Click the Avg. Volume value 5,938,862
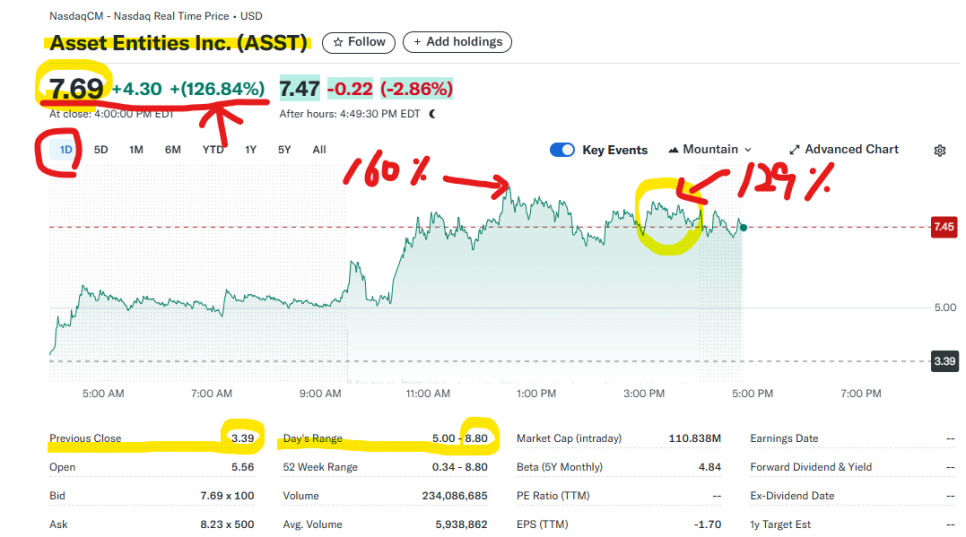 pos(461,525)
